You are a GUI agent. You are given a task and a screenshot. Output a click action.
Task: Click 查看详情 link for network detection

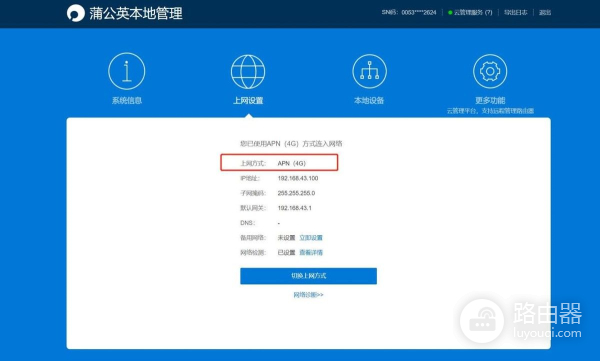pos(311,253)
